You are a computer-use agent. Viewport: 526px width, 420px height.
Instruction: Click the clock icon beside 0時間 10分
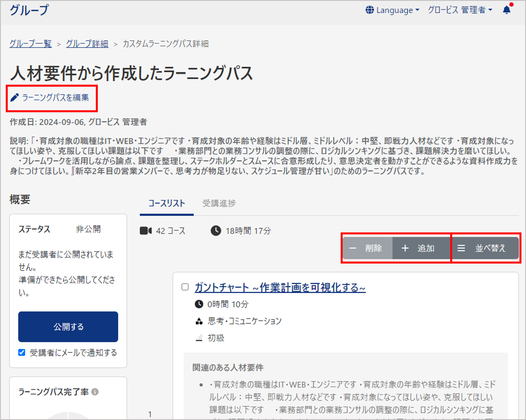click(x=199, y=304)
